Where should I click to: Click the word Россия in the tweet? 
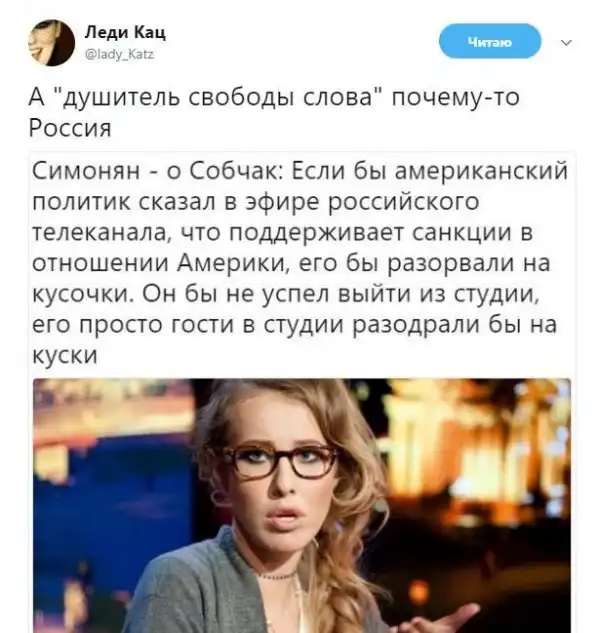coord(70,128)
